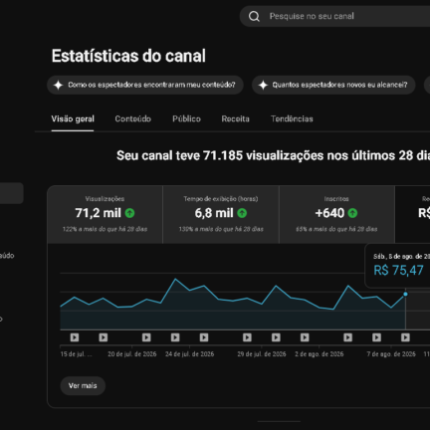Viewport: 430px width, 430px height.
Task: Select the Tempo de exibição metric card
Action: coord(221,214)
